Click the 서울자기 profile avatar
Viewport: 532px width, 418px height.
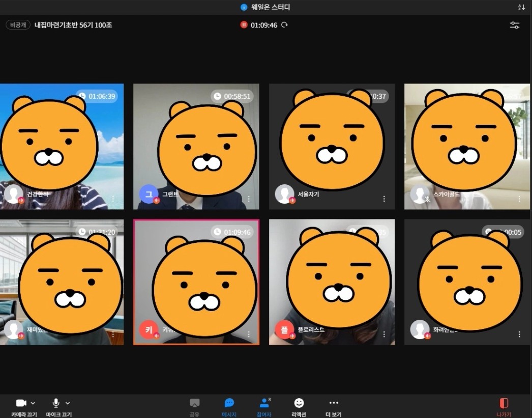click(284, 194)
